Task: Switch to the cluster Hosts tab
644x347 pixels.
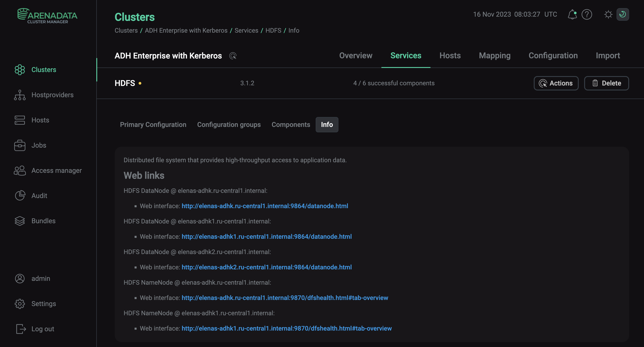Action: coord(450,56)
